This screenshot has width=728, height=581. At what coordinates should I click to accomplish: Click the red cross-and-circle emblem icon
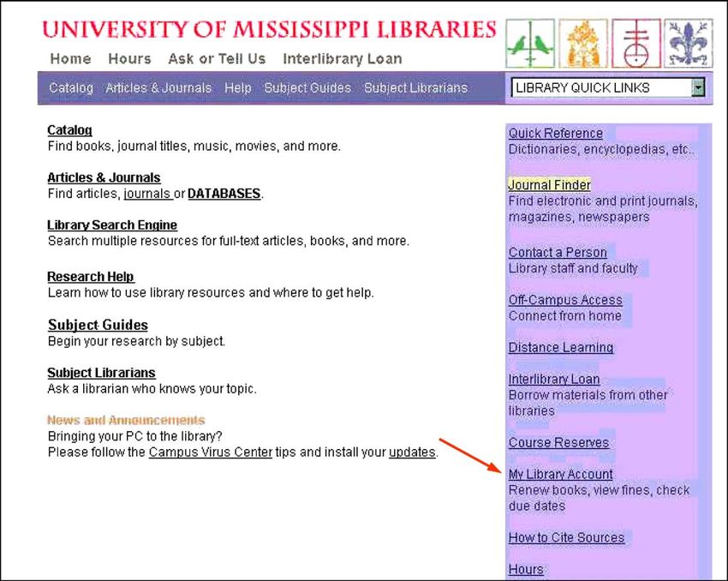(x=636, y=44)
